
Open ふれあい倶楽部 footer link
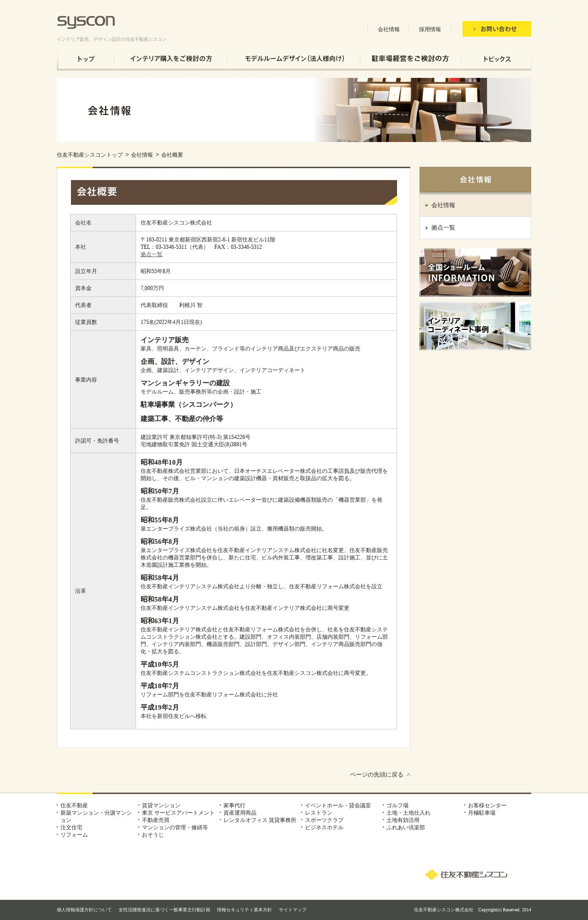(406, 827)
